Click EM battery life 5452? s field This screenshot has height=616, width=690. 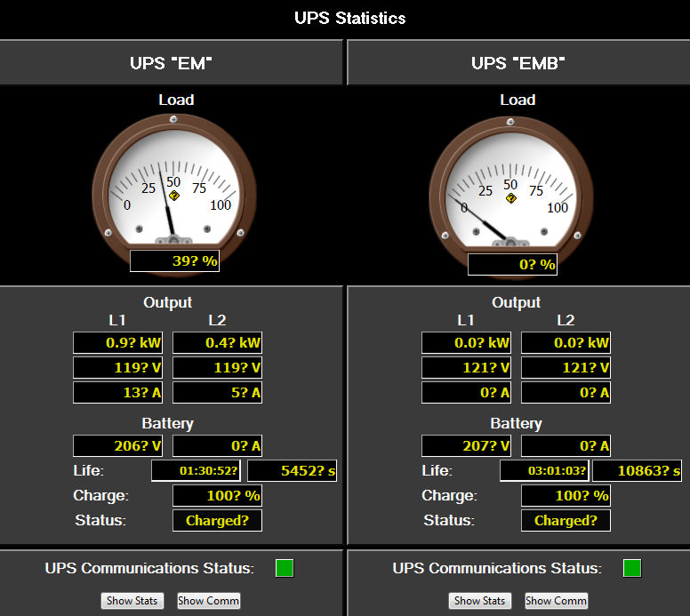point(293,471)
